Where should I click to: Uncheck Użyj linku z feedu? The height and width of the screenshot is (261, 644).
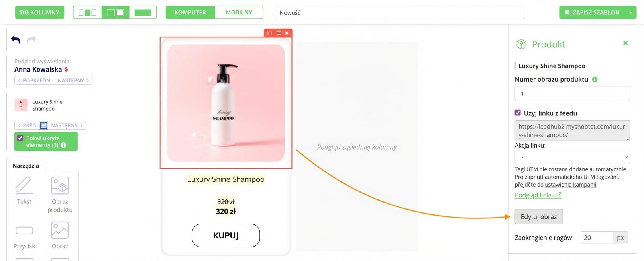(x=518, y=113)
